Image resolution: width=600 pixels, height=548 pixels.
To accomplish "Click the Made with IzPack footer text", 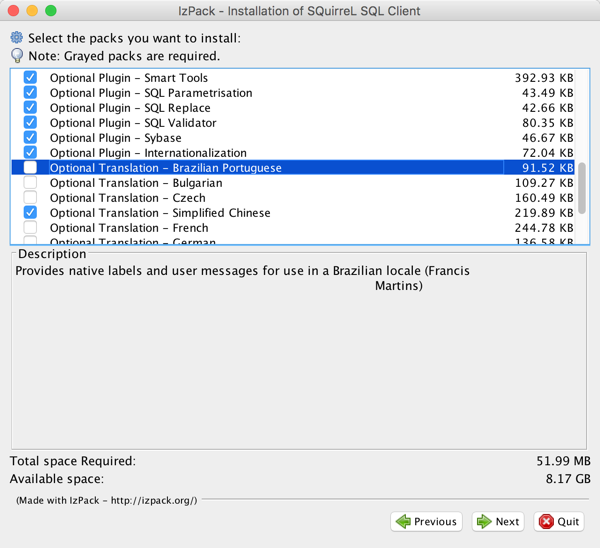I will pyautogui.click(x=106, y=500).
